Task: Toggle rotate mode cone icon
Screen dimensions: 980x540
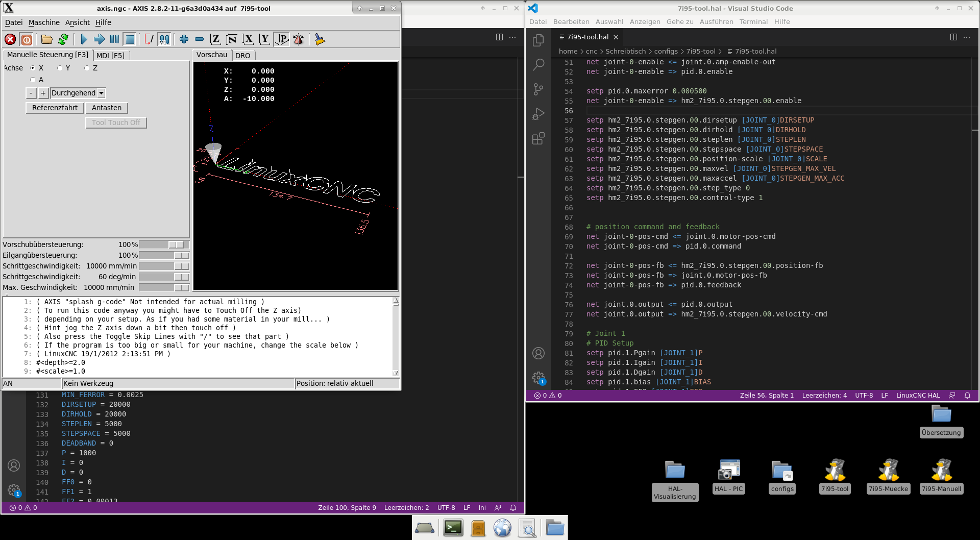Action: [299, 39]
